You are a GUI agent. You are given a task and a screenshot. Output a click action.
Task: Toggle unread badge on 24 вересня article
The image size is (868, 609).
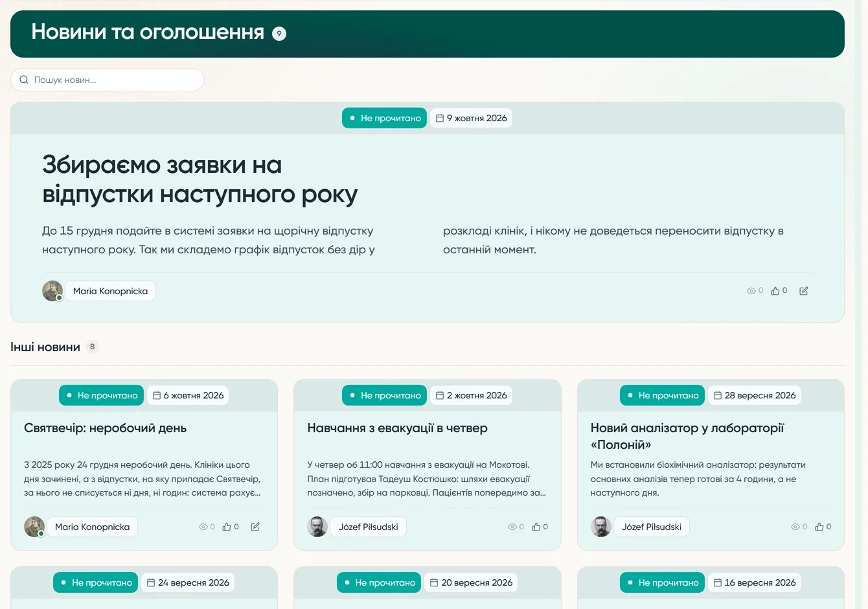(x=95, y=582)
